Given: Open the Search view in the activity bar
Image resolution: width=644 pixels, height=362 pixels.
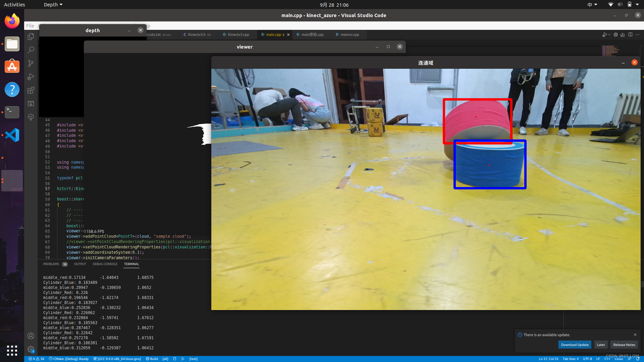Looking at the screenshot, I should tap(31, 50).
